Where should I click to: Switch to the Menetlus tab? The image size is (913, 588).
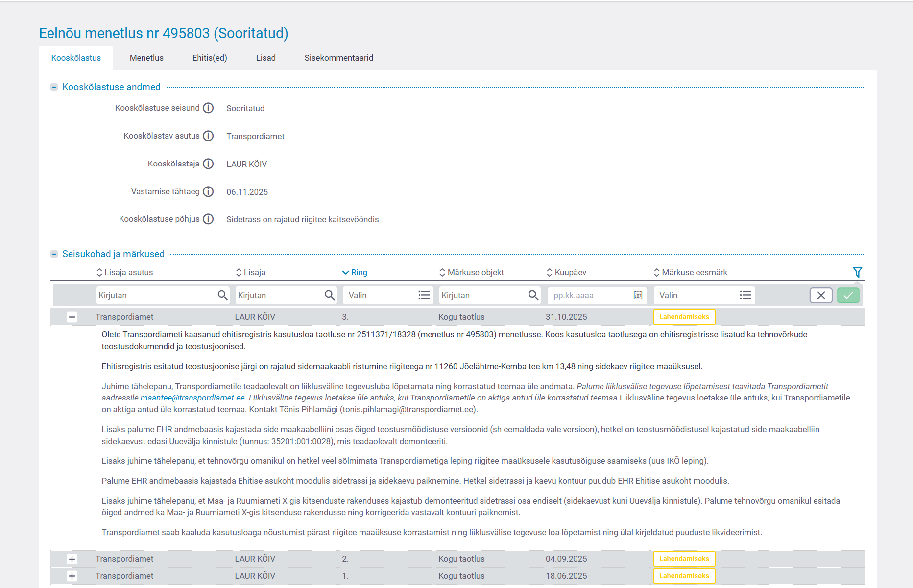146,58
